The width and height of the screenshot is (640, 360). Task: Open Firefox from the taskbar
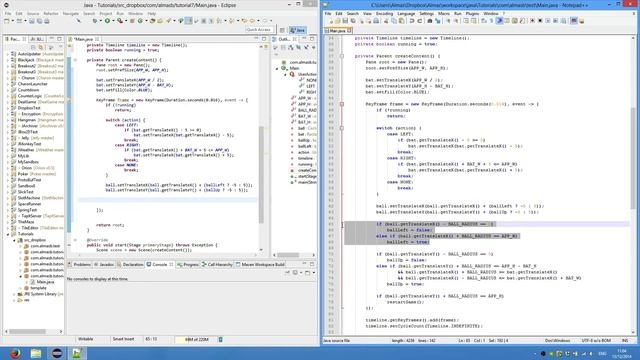[x=15, y=353]
